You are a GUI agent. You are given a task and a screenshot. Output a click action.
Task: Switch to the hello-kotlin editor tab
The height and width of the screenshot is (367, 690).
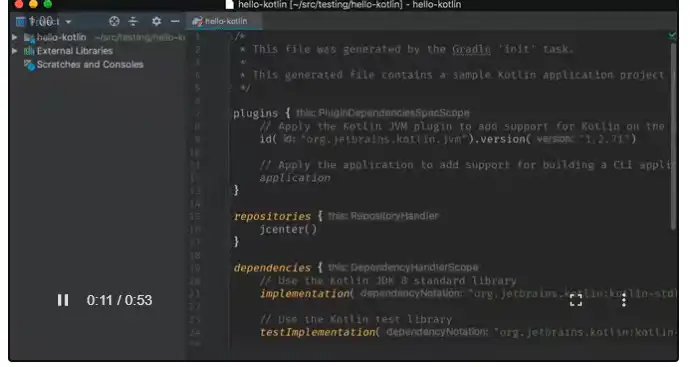(224, 21)
